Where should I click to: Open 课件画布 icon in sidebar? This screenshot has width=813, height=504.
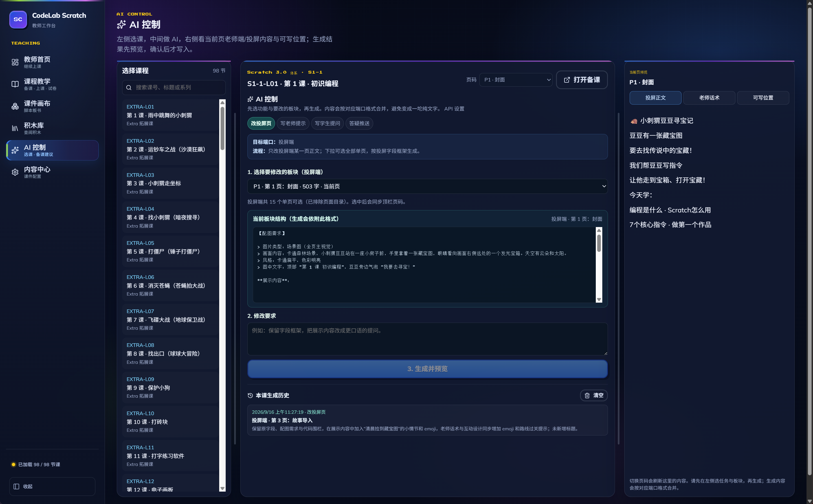pos(15,106)
